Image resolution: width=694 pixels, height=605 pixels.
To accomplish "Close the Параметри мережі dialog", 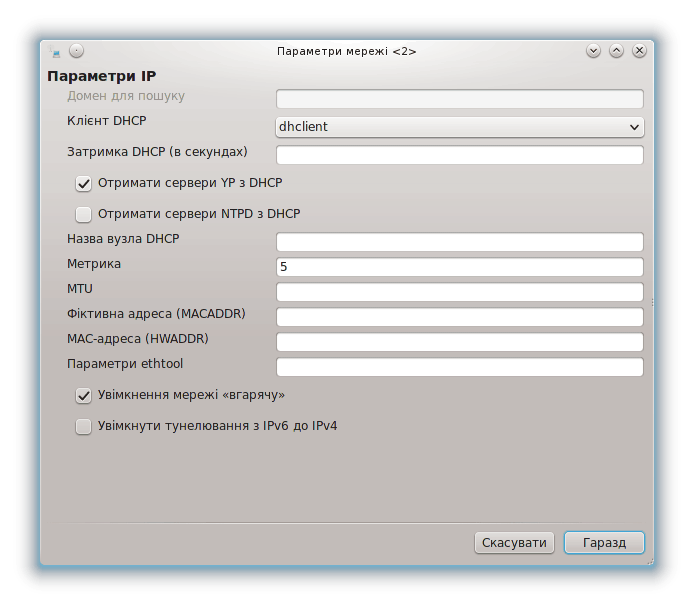I will 639,51.
